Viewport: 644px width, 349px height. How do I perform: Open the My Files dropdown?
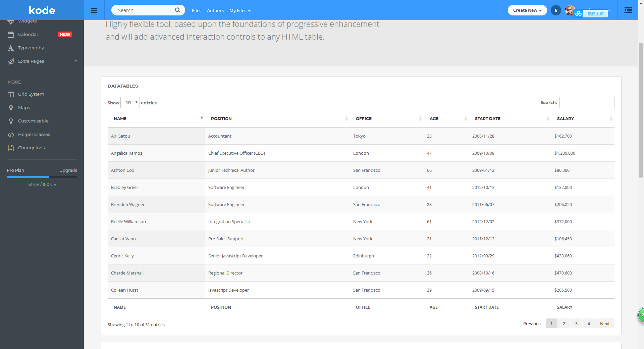240,10
